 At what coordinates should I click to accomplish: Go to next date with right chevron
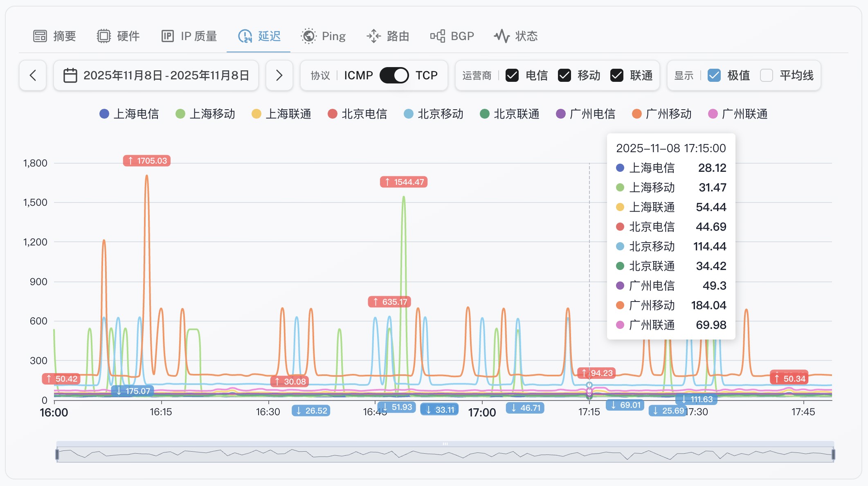(279, 75)
